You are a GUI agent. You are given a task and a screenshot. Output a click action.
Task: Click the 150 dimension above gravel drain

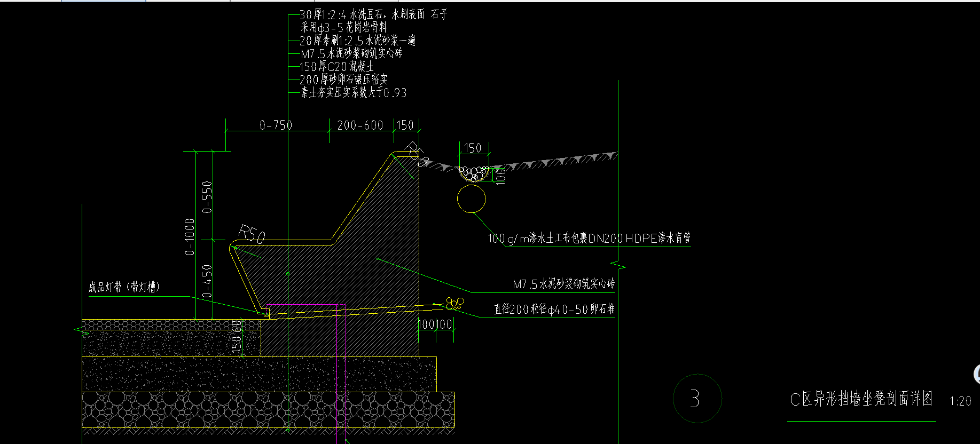click(473, 148)
